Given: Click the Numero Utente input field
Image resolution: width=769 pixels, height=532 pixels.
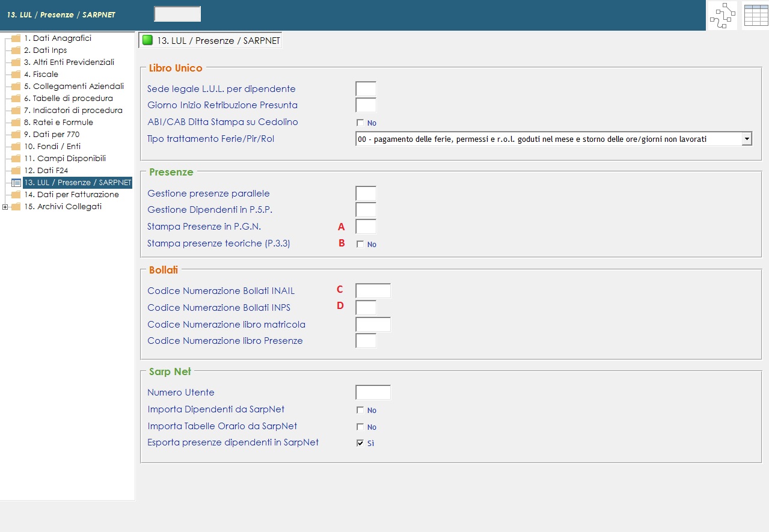Looking at the screenshot, I should click(x=373, y=393).
